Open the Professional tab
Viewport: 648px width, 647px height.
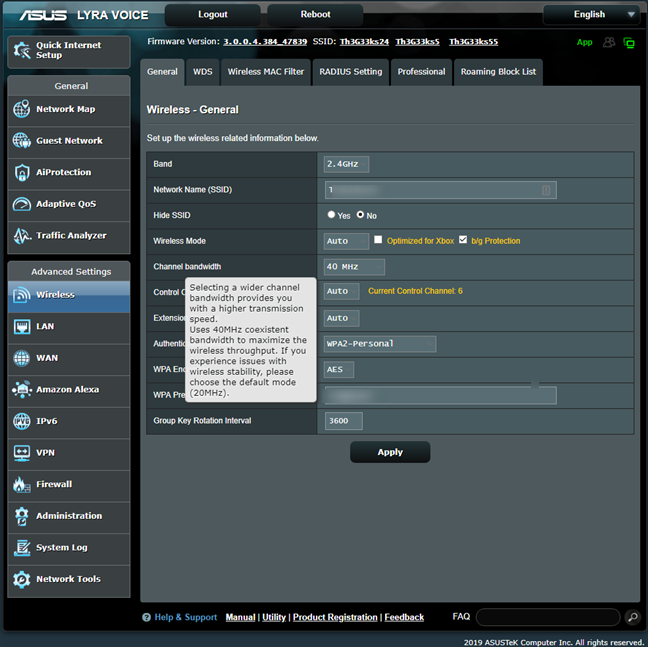(421, 72)
